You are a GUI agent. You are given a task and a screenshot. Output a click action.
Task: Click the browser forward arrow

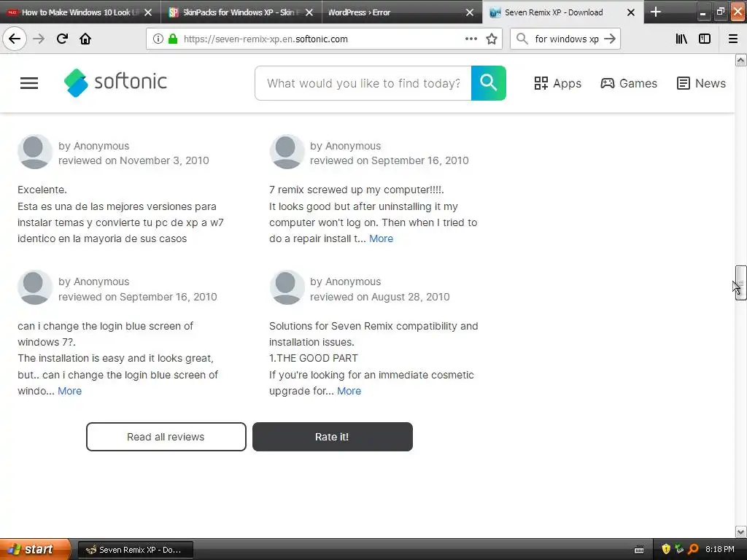pos(39,39)
